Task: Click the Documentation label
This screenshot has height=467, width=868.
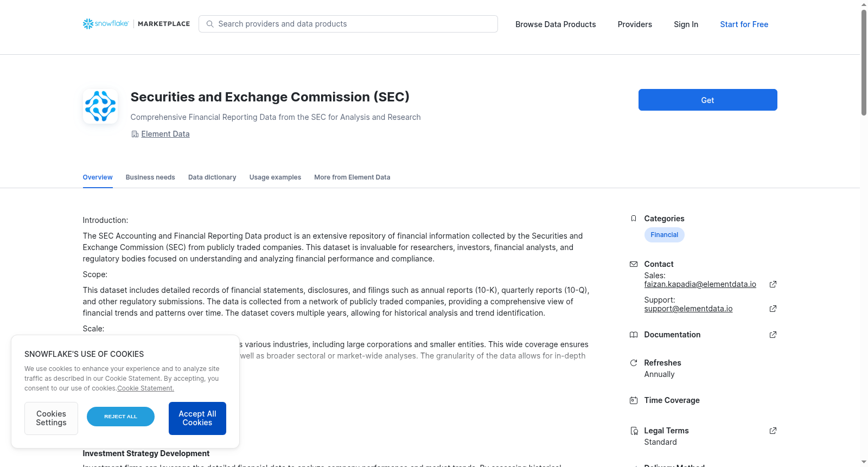Action: [672, 335]
